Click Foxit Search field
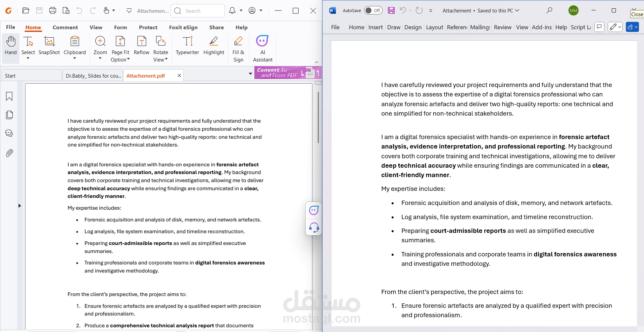Screen dimensions: 644x332 198,11
